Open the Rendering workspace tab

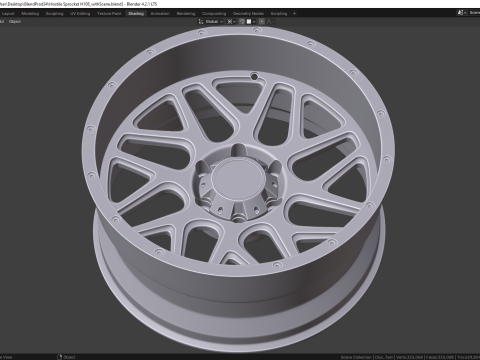[x=186, y=14]
